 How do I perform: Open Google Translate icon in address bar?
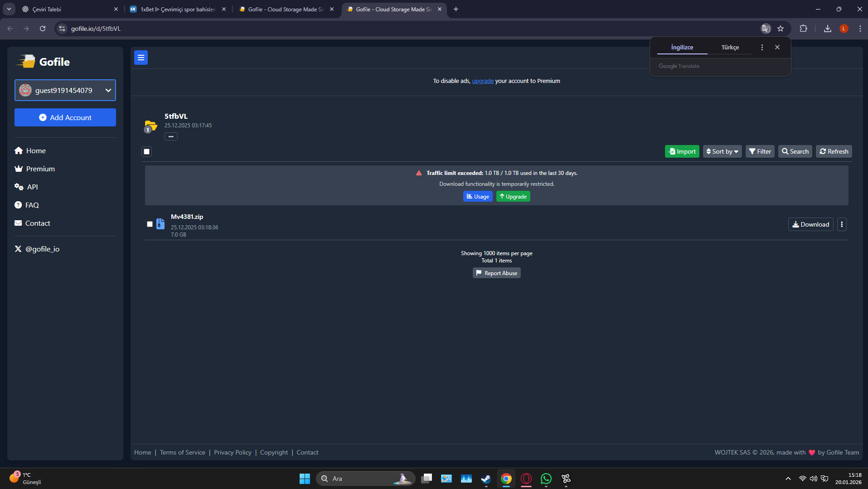(766, 29)
